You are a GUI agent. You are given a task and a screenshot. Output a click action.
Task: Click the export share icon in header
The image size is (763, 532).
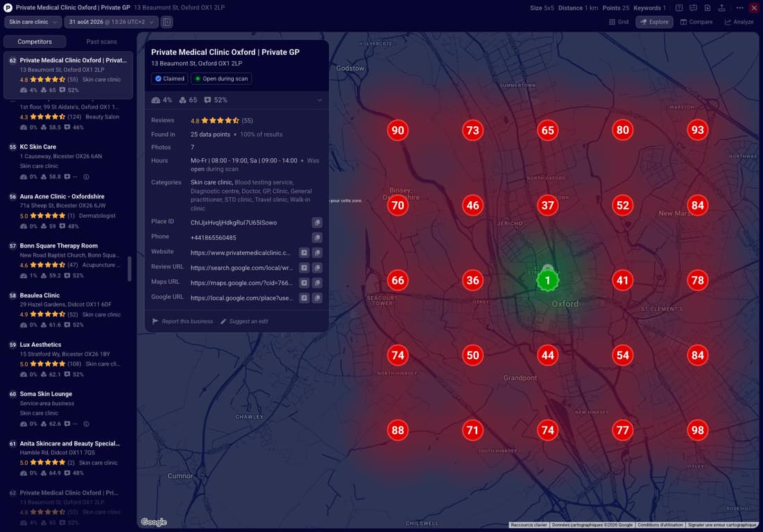tap(721, 8)
